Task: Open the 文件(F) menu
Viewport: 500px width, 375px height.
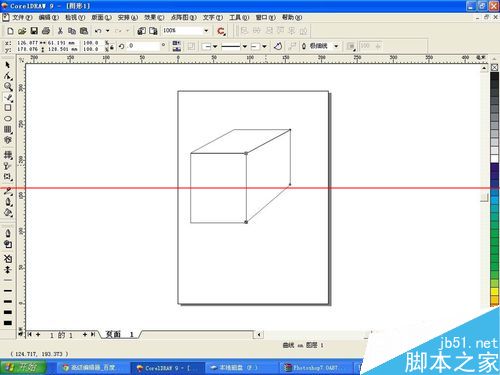Action: coord(22,17)
